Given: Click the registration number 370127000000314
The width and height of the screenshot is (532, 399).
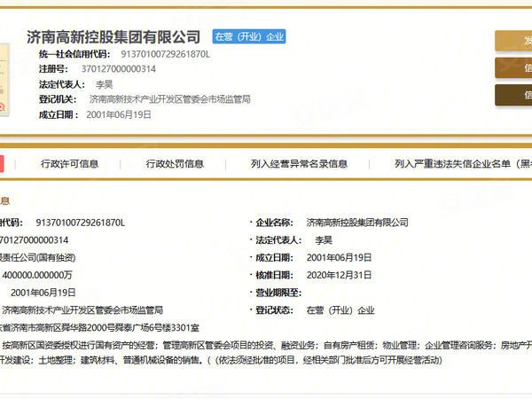Looking at the screenshot, I should click(x=119, y=69).
